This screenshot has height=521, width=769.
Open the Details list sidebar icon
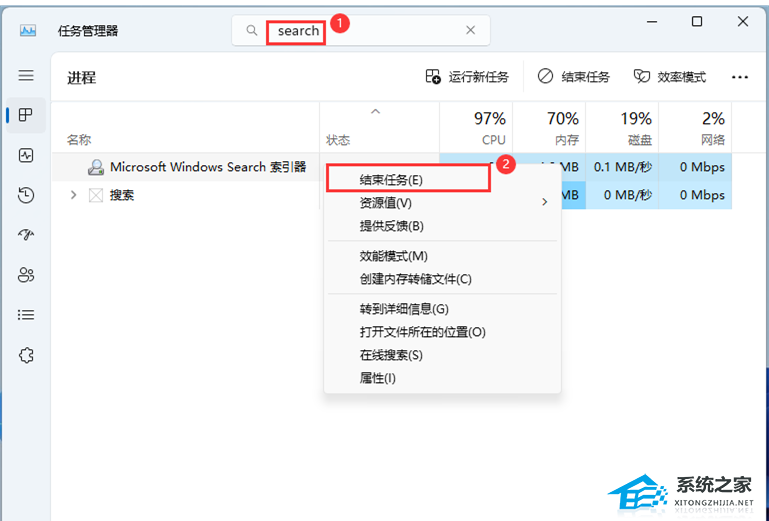[x=26, y=314]
